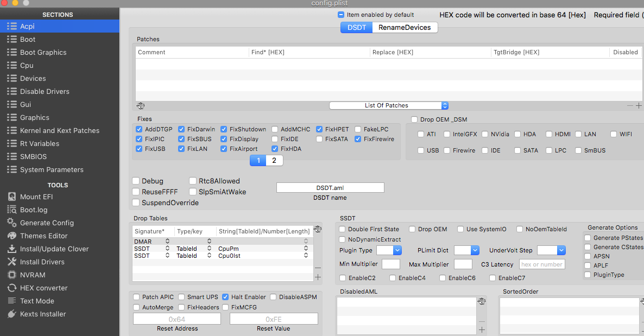Switch to the DSDT tab
The image size is (644, 336).
(357, 28)
